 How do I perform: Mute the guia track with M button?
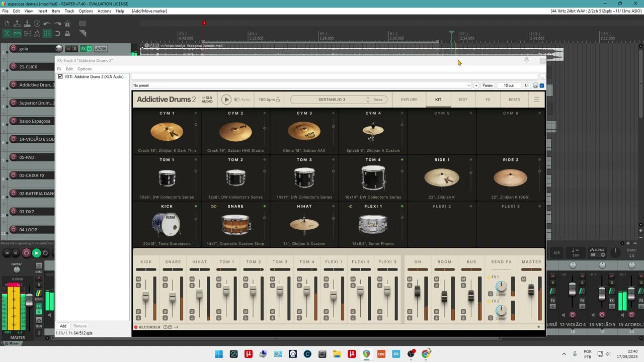pyautogui.click(x=69, y=49)
